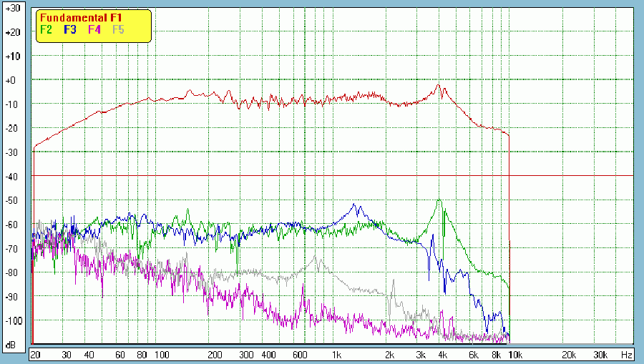Click the 1k frequency label
The height and width of the screenshot is (364, 644).
coord(336,355)
